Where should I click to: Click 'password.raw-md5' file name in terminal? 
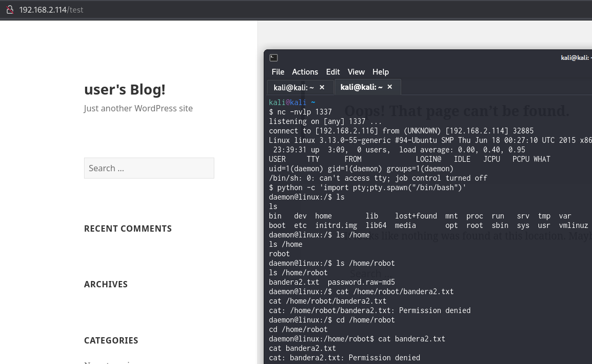point(361,282)
